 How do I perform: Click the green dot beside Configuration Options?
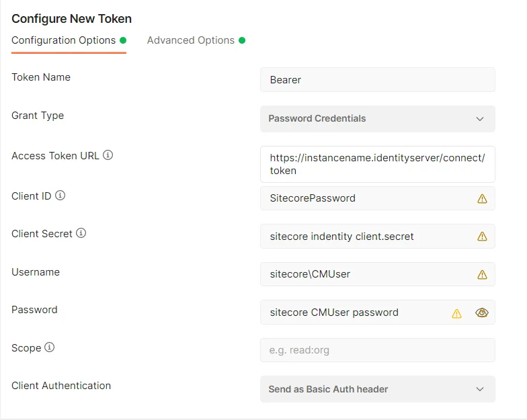(x=123, y=40)
